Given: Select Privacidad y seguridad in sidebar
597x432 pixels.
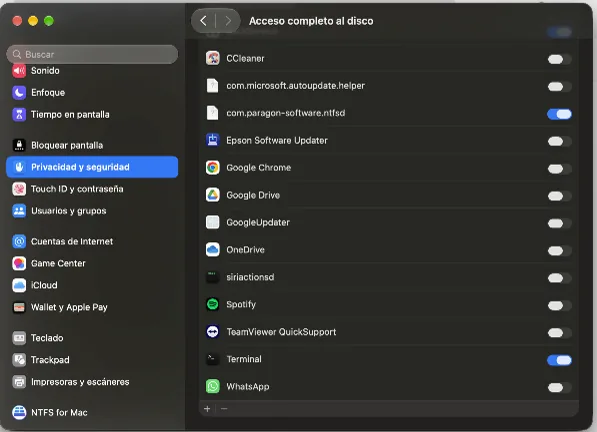Looking at the screenshot, I should (92, 167).
